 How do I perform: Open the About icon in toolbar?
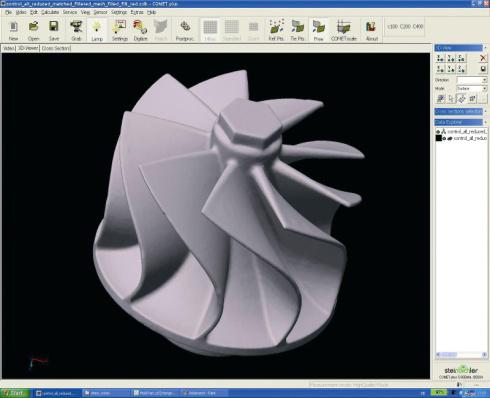click(x=372, y=30)
